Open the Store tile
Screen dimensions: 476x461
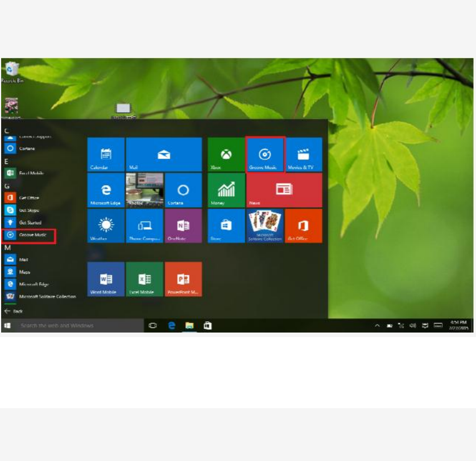click(x=226, y=226)
